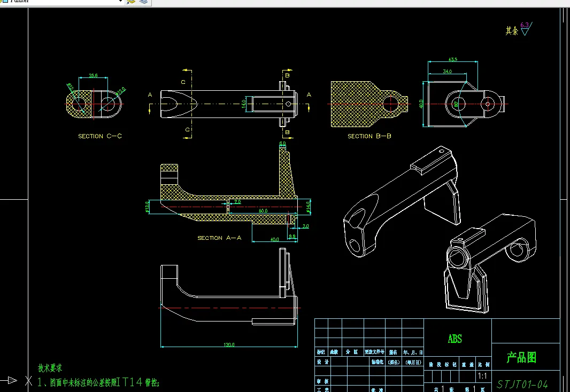The width and height of the screenshot is (570, 392).
Task: Click the arrow marker beside the technical note
Action: [11, 380]
